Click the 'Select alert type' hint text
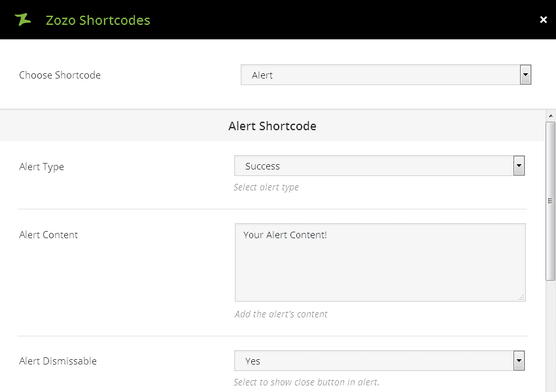The image size is (556, 392). [266, 187]
